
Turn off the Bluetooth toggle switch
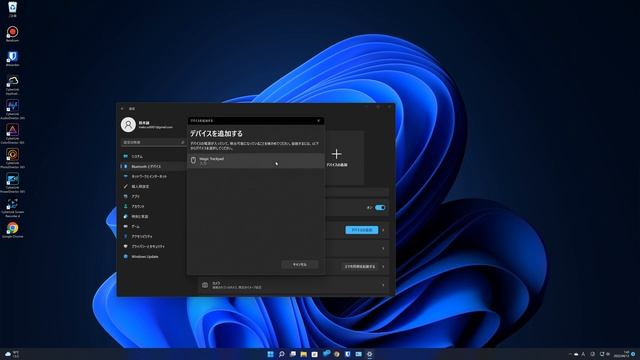point(380,208)
